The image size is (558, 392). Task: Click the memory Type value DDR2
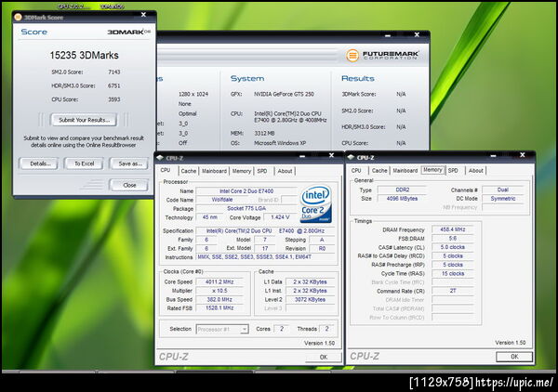point(403,189)
